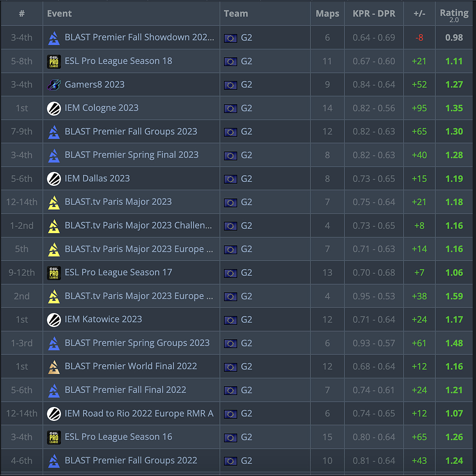
Task: Open the IEM Dallas 2023 event link
Action: (97, 178)
